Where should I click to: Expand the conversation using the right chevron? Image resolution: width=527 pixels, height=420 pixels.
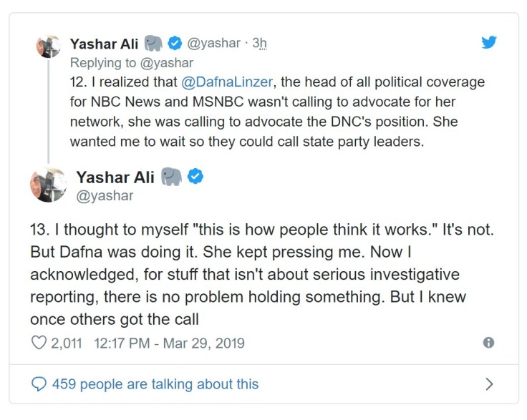coord(489,384)
